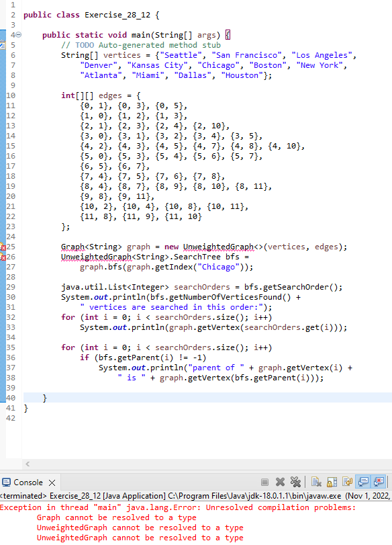
Task: Click the 'Exception in thread "main"' console line
Action: [x=178, y=507]
